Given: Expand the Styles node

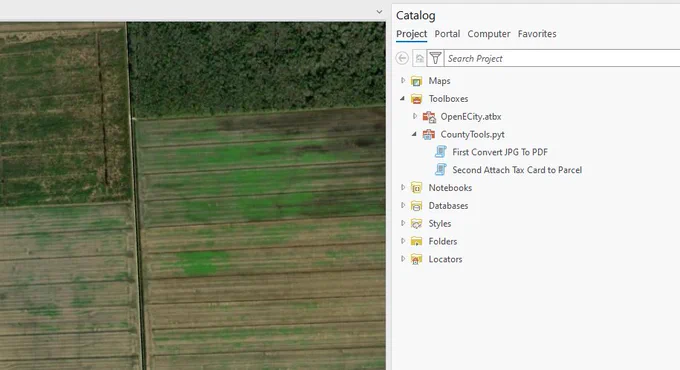Looking at the screenshot, I should pos(403,223).
